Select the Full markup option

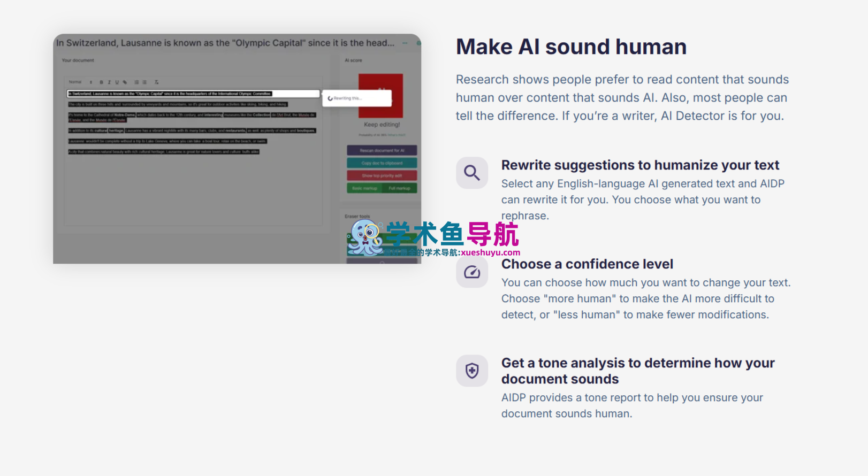tap(399, 188)
